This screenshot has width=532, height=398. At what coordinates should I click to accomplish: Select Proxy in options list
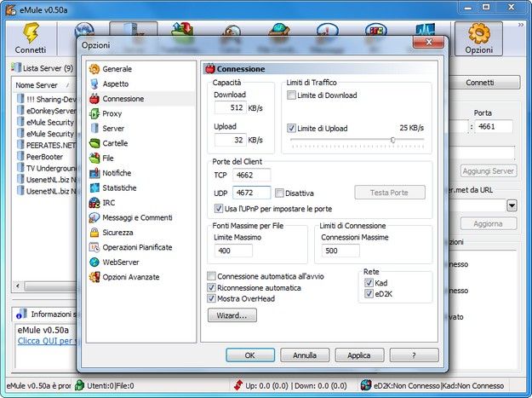pos(112,113)
